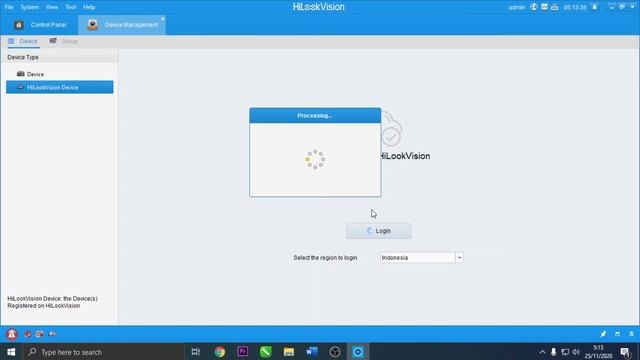Image resolution: width=640 pixels, height=360 pixels.
Task: Click the network tray icon
Action: coord(565,352)
